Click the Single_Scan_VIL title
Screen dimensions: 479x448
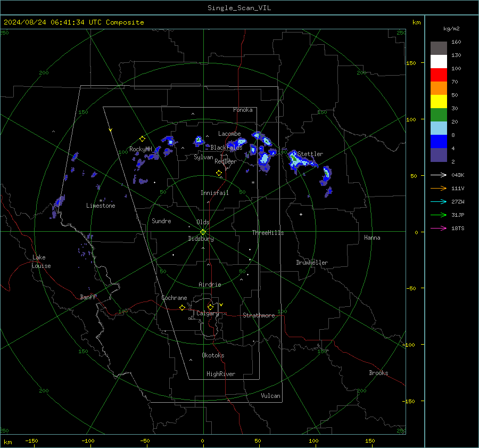(x=239, y=8)
